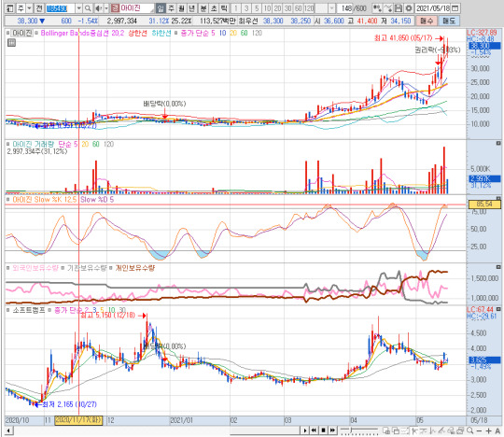Click the plus zoom-in icon
Viewport: 504px width, 437px height.
(488, 430)
